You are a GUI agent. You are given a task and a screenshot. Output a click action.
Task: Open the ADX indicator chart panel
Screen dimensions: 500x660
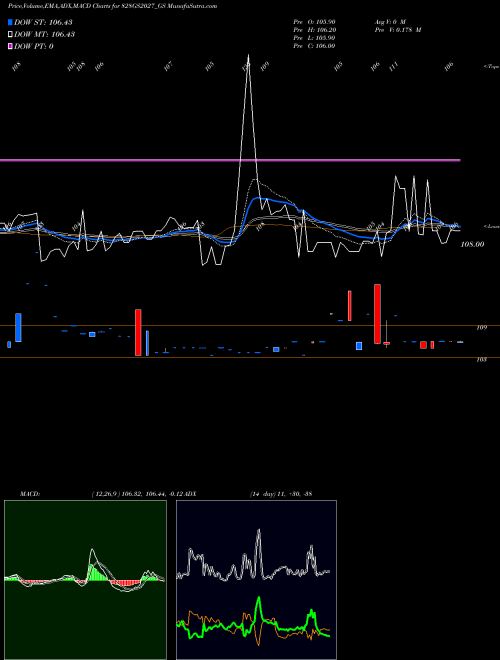(256, 580)
